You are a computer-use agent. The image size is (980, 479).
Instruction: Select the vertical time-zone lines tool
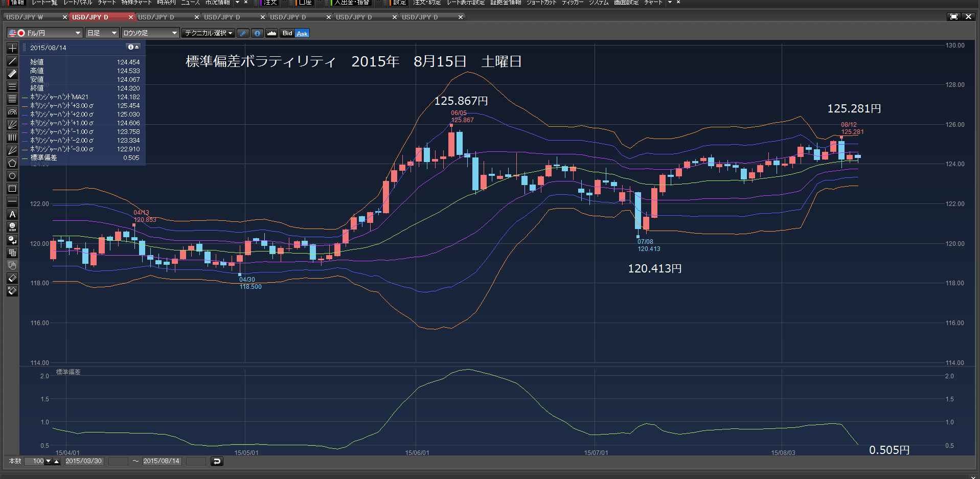tap(12, 138)
